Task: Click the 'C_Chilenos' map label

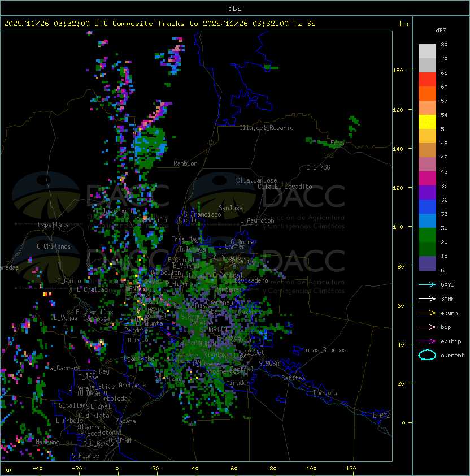Action: coord(54,246)
